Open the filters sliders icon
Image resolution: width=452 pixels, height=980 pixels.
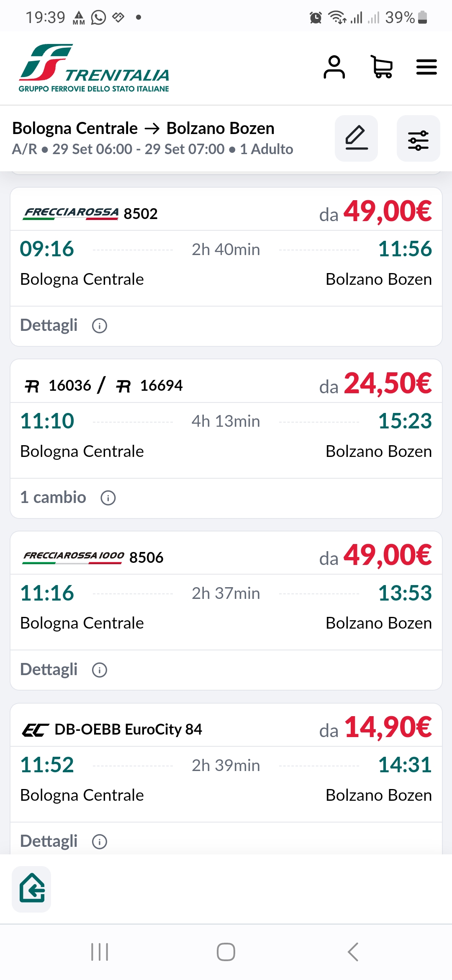(418, 138)
